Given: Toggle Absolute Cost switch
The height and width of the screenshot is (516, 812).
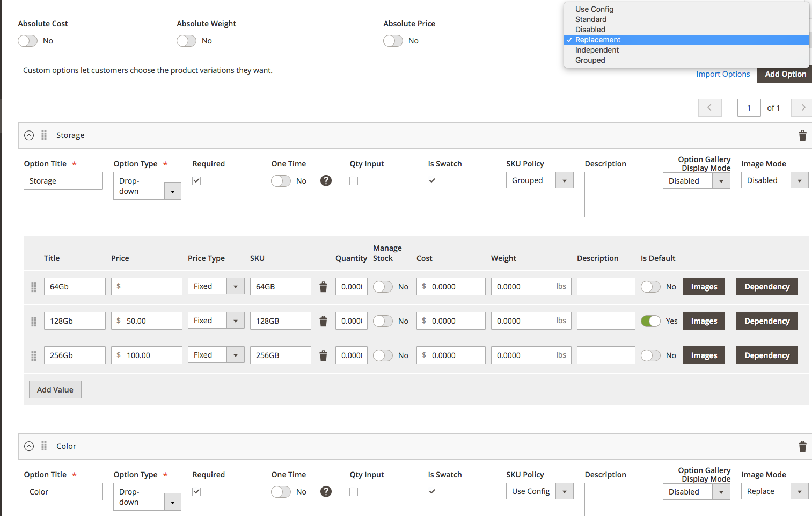Looking at the screenshot, I should pyautogui.click(x=27, y=41).
